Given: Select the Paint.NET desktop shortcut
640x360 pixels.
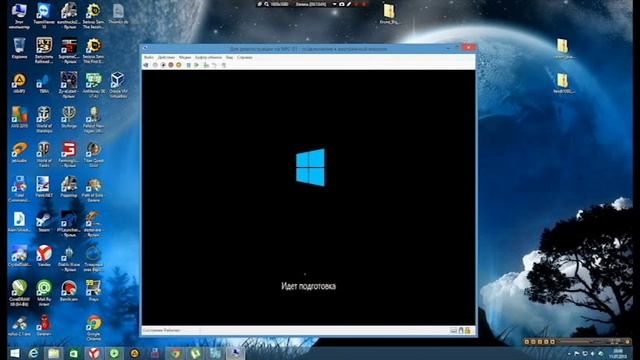Looking at the screenshot, I should [x=44, y=187].
